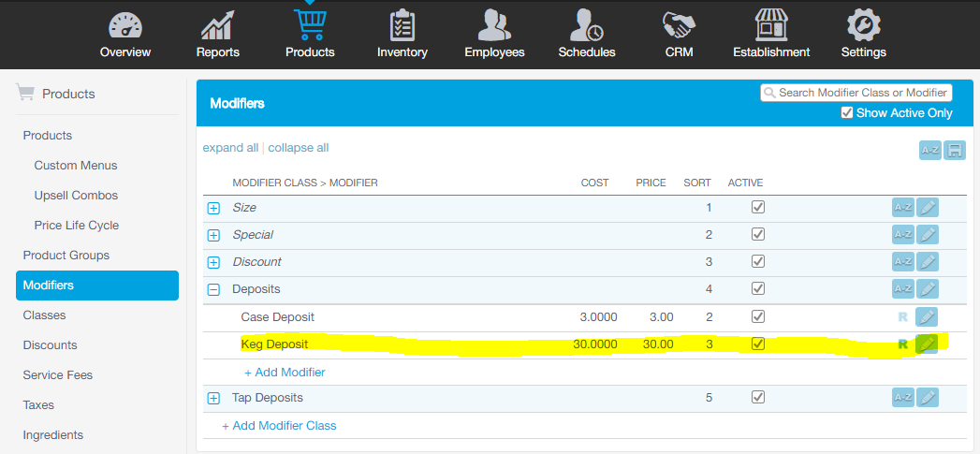The image size is (980, 454).
Task: Toggle the Active checkbox for Deposits
Action: [758, 288]
